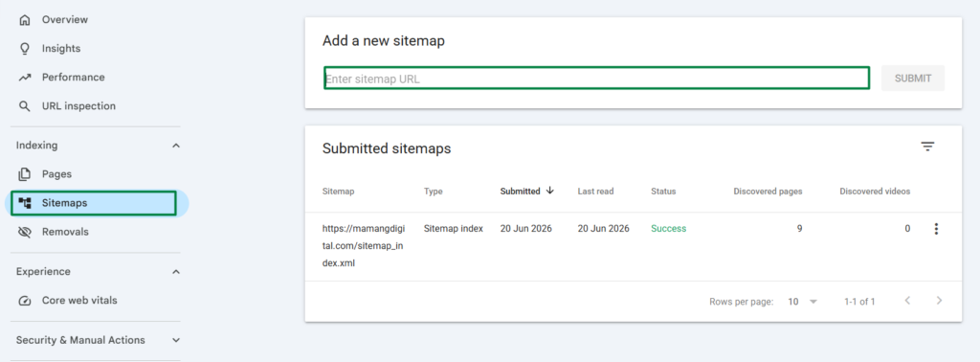Click the Overview home icon
Image resolution: width=980 pixels, height=362 pixels.
pos(25,20)
